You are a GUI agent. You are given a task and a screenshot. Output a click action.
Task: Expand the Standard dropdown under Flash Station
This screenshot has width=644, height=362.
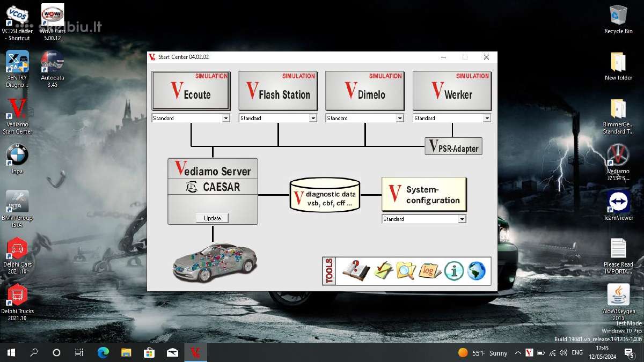click(313, 118)
